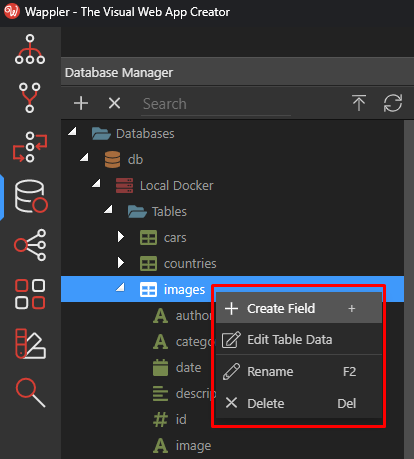
Task: Click the apply changes up-arrow icon
Action: point(359,103)
